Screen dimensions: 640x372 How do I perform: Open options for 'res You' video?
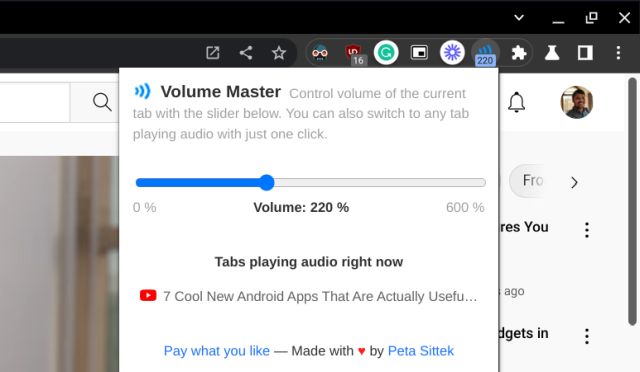click(587, 230)
